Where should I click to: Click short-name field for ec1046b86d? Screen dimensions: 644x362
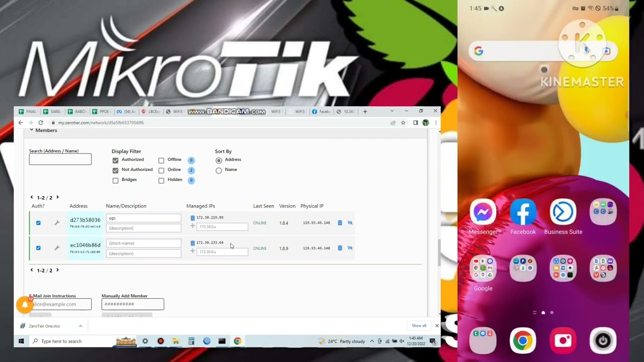(x=143, y=243)
